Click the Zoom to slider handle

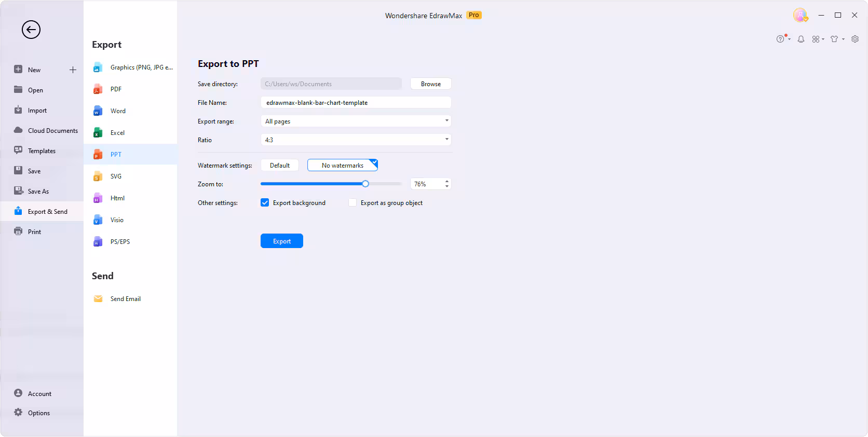(x=365, y=184)
